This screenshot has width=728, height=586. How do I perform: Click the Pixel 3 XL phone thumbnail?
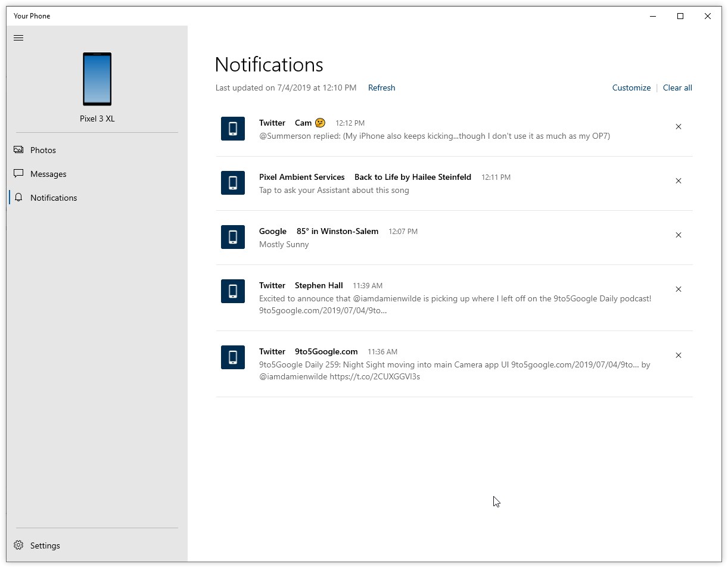[x=97, y=79]
